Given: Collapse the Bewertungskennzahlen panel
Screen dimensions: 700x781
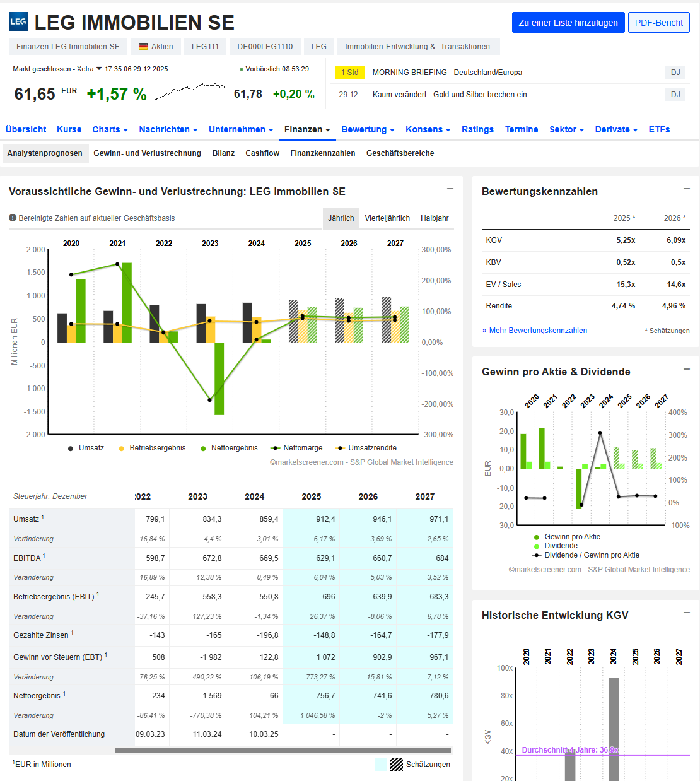Looking at the screenshot, I should [x=687, y=189].
